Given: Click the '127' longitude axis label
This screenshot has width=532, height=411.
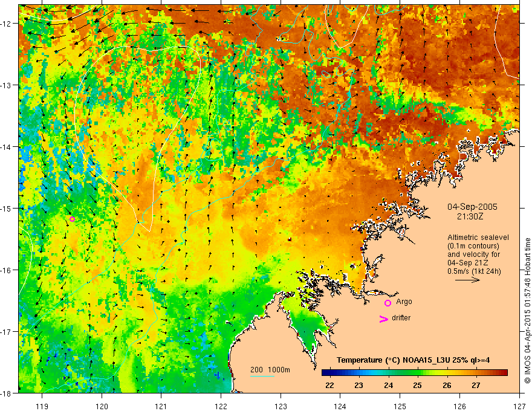Looking at the screenshot, I should click(519, 406).
